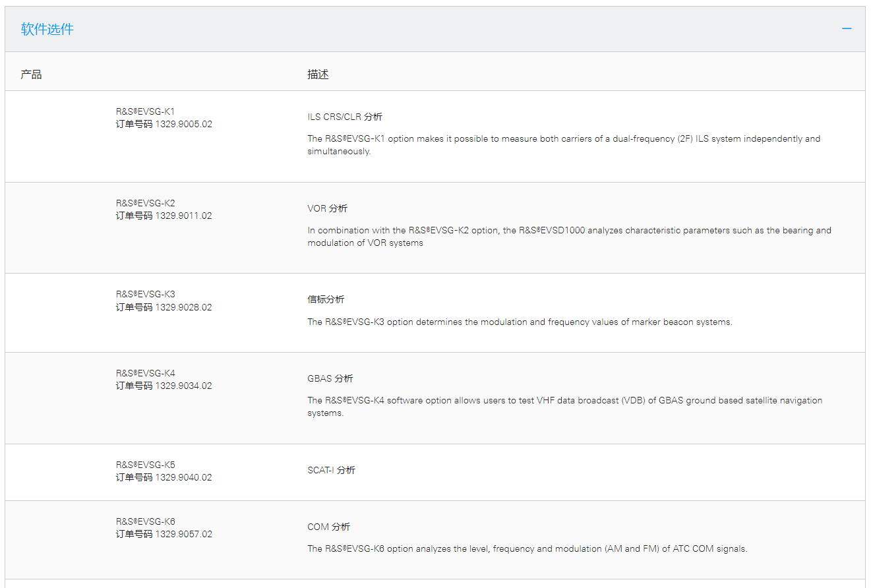
Task: Select product name R&S®EVSG-K3
Action: click(x=146, y=294)
